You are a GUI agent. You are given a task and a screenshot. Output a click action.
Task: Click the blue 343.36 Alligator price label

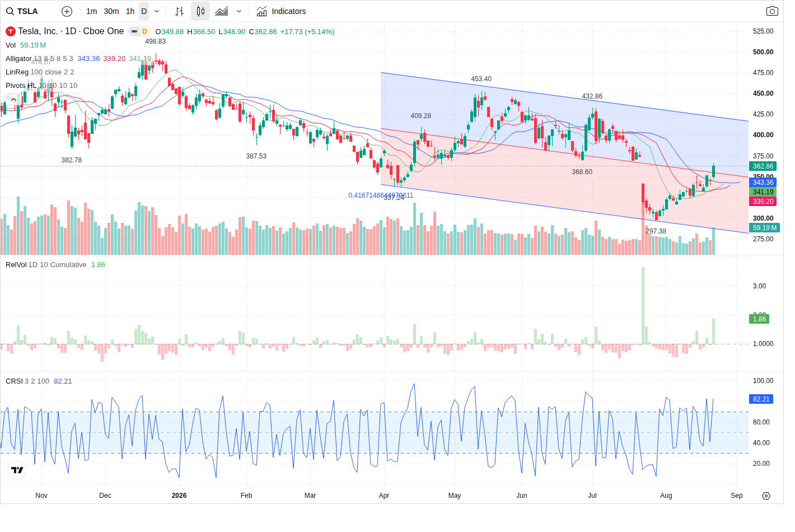click(x=763, y=183)
